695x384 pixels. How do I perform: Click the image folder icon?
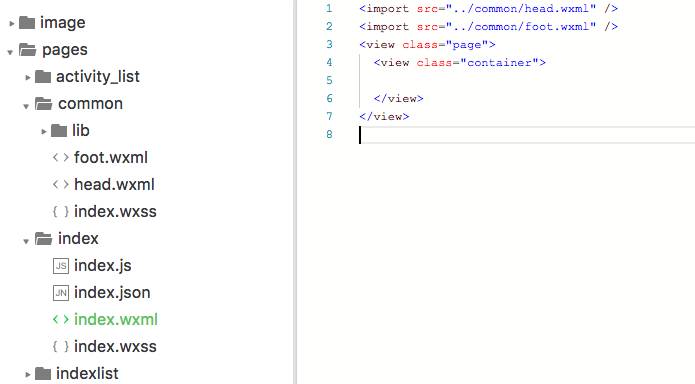point(27,23)
